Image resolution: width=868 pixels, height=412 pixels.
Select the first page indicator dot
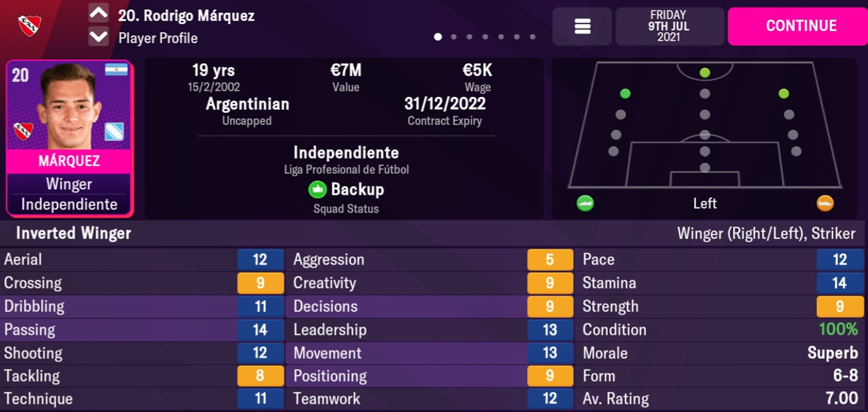(438, 37)
